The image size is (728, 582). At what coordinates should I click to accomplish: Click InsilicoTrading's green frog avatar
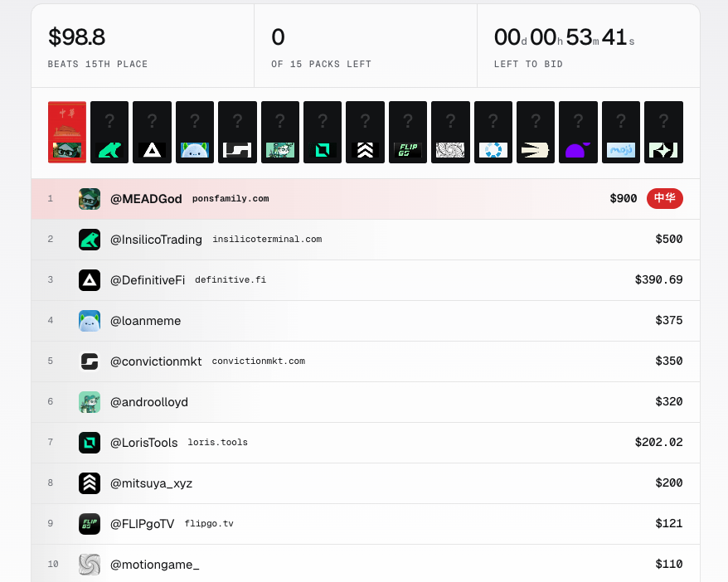click(x=90, y=240)
